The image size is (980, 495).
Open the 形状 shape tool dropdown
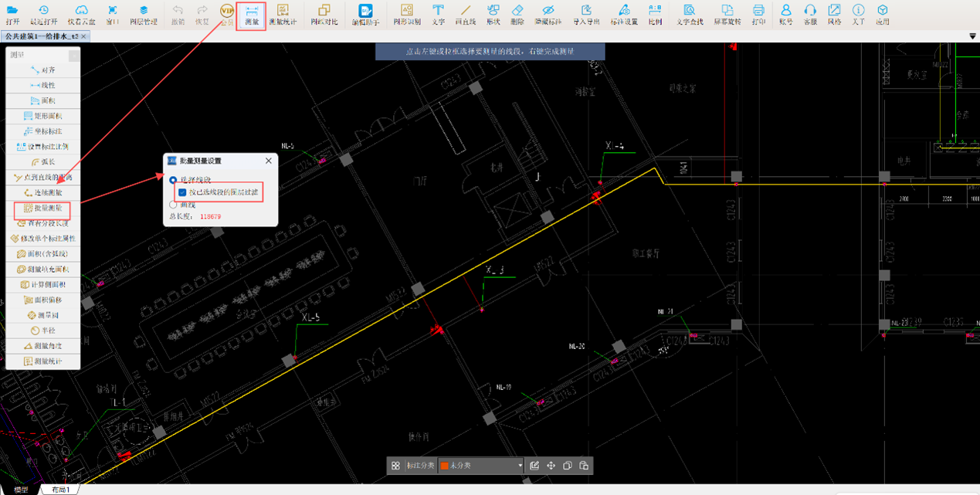[493, 14]
